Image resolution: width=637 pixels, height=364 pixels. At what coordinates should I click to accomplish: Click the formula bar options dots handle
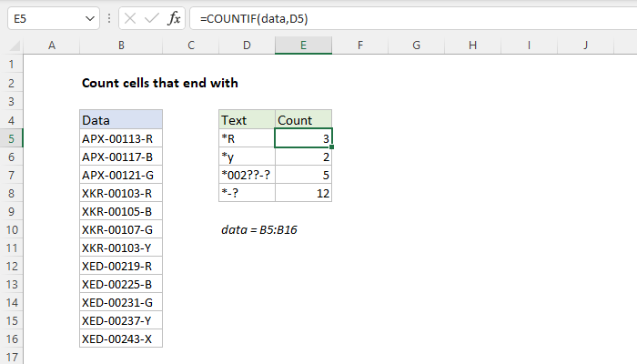pyautogui.click(x=109, y=19)
